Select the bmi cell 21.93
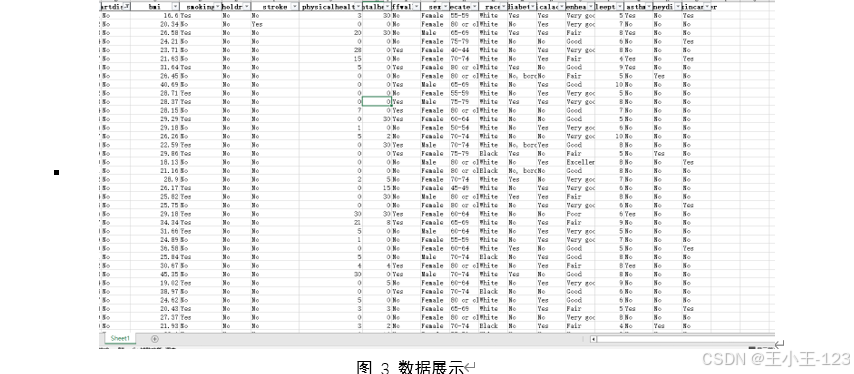This screenshot has width=854, height=374. pyautogui.click(x=155, y=326)
